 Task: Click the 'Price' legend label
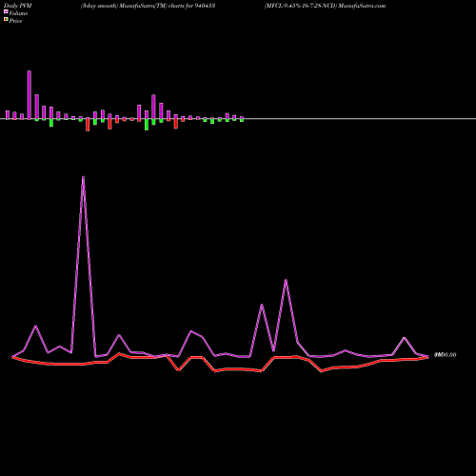pyautogui.click(x=15, y=21)
